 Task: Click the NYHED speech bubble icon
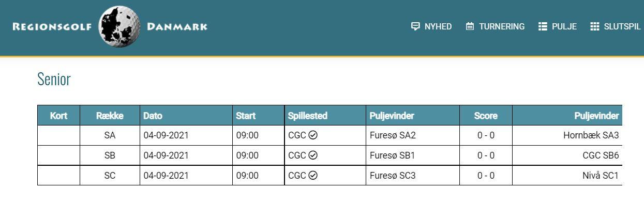(415, 26)
